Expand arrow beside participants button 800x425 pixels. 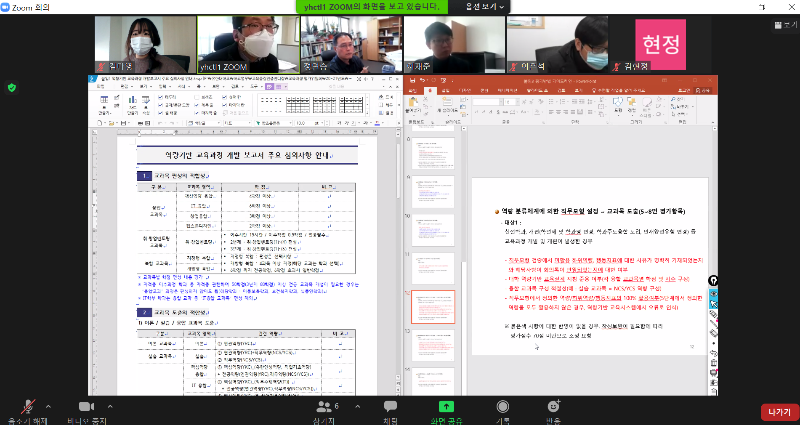tap(357, 407)
